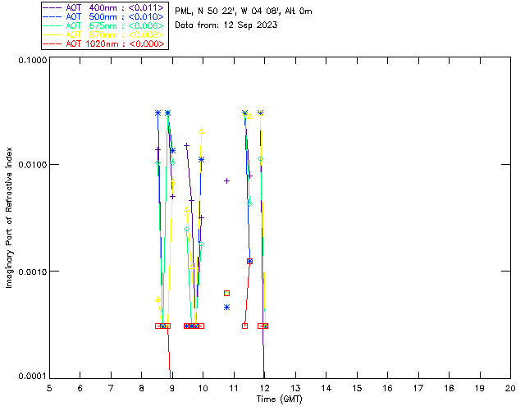525x420 pixels.
Task: Click the x-axis tick label '9'
Action: [172, 388]
